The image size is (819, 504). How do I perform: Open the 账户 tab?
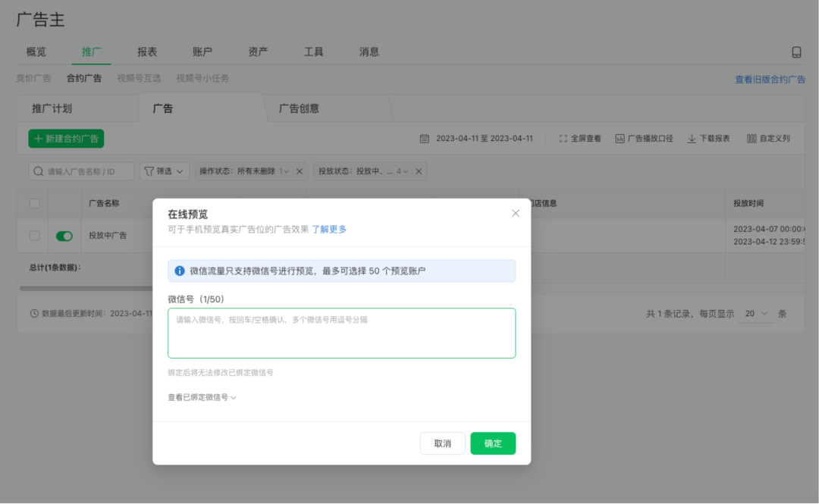tap(202, 52)
